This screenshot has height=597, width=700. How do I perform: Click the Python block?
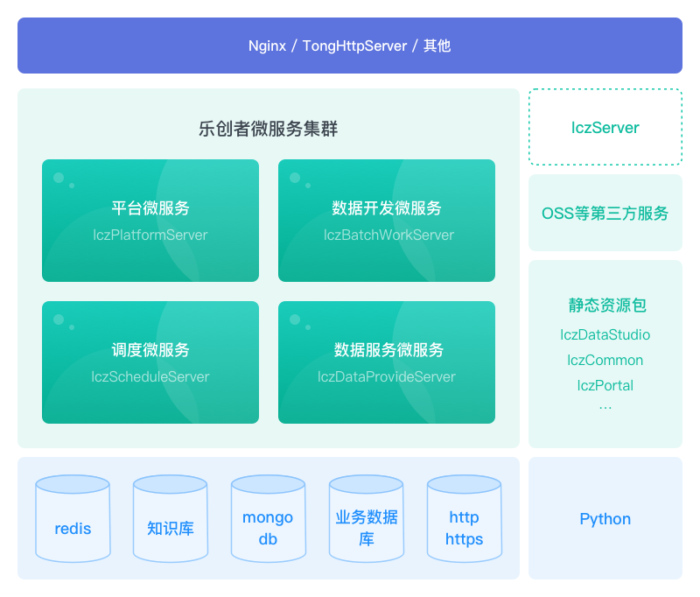coord(605,518)
